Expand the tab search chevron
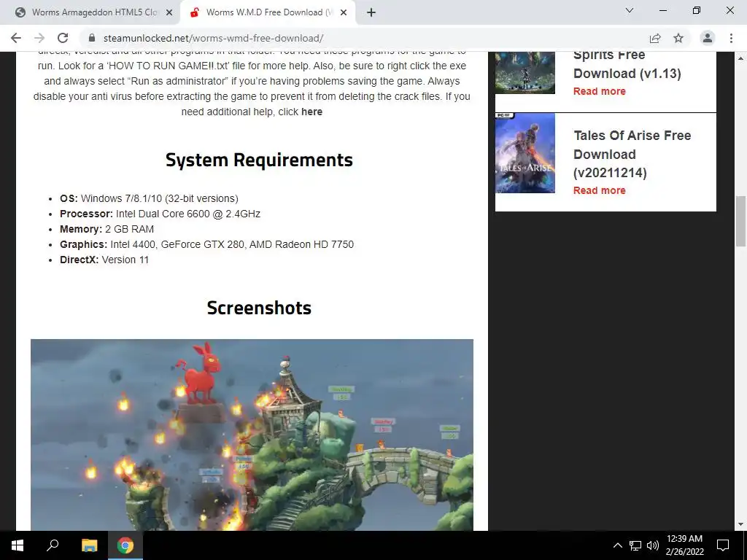The height and width of the screenshot is (560, 747). (630, 10)
